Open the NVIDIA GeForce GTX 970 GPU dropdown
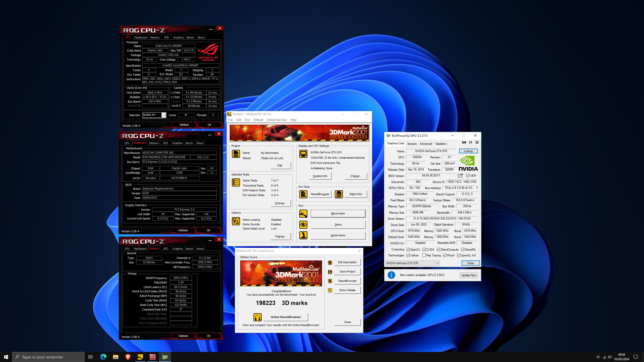644x362 pixels. [412, 263]
